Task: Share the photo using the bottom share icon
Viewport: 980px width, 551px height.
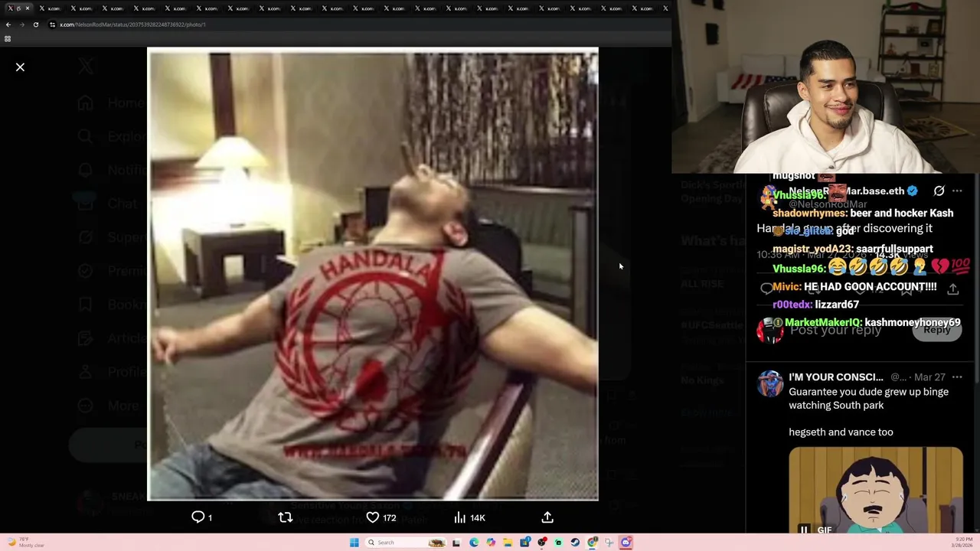Action: click(x=547, y=517)
